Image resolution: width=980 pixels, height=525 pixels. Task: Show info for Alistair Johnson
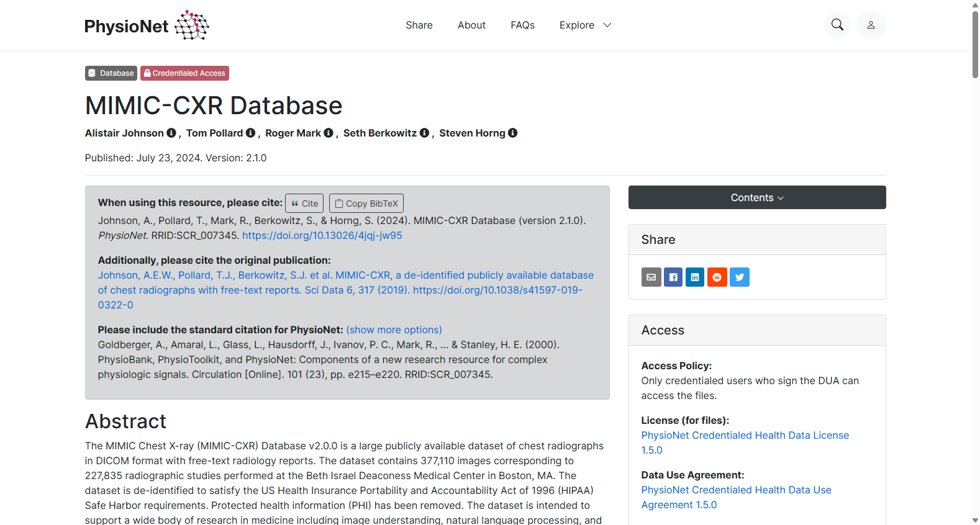(x=171, y=133)
